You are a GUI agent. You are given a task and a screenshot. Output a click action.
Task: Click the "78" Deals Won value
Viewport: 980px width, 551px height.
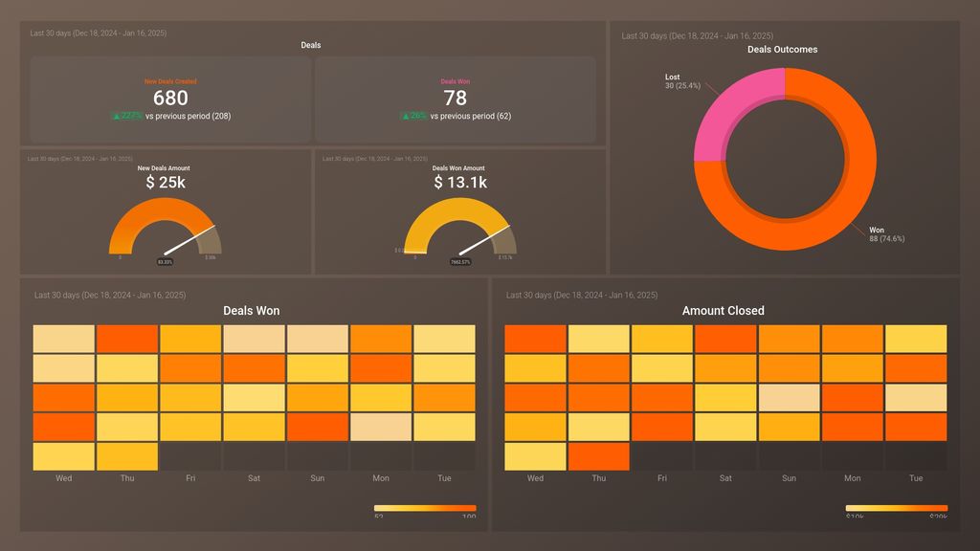click(455, 99)
